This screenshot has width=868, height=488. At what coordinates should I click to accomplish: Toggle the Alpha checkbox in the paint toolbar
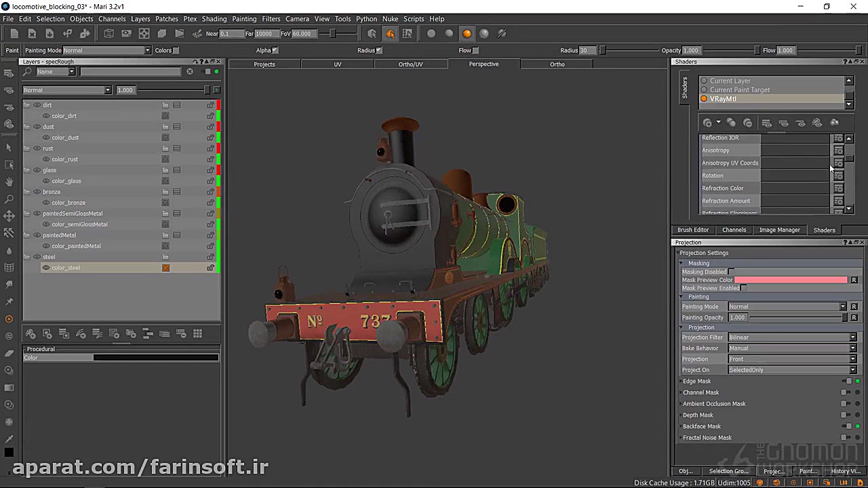click(275, 49)
